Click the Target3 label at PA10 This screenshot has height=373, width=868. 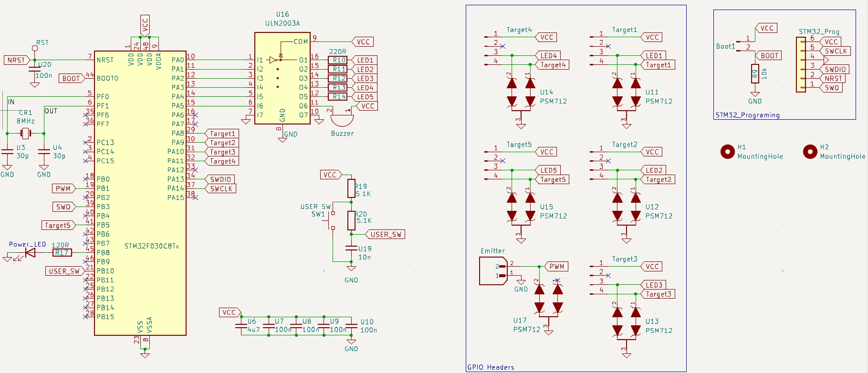click(222, 152)
